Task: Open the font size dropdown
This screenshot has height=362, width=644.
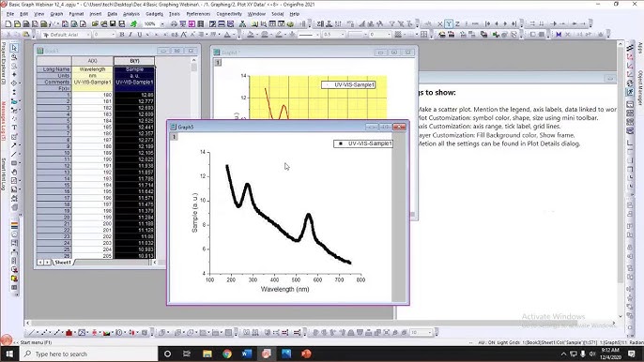Action: 104,35
